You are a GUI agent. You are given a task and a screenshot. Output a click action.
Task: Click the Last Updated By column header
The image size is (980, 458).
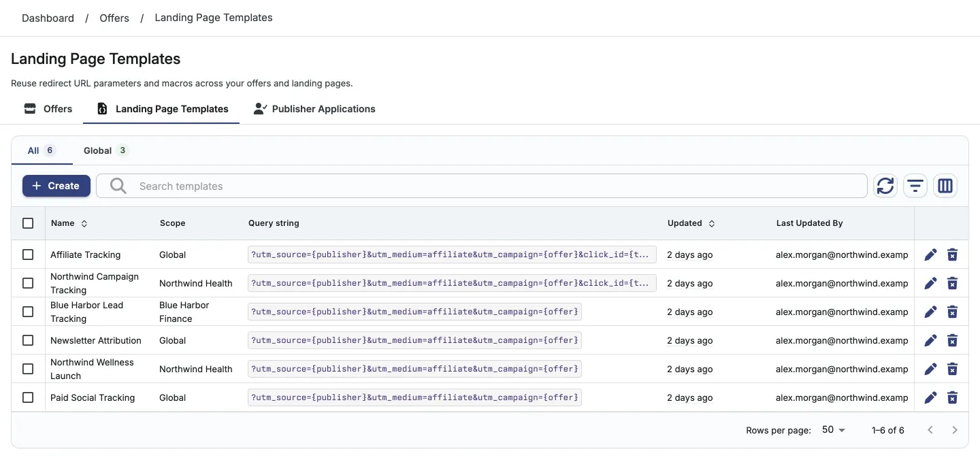click(x=809, y=223)
